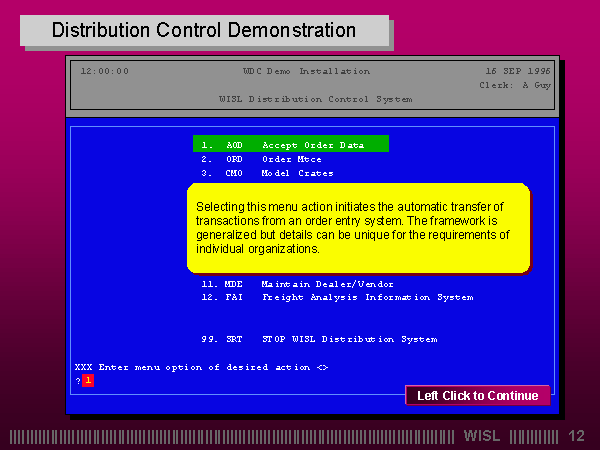
Task: Click the slide number 12 in footer
Action: pyautogui.click(x=576, y=436)
